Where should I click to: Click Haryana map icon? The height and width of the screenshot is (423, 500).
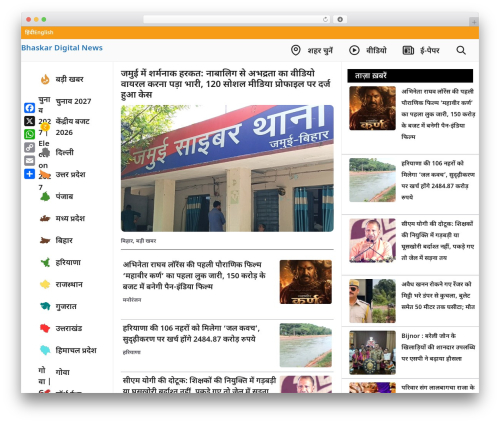45,262
